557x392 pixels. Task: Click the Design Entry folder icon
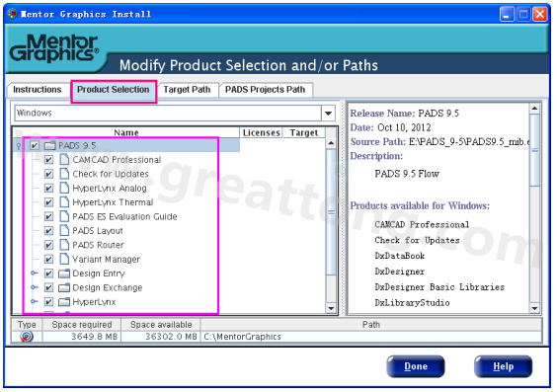pos(64,274)
